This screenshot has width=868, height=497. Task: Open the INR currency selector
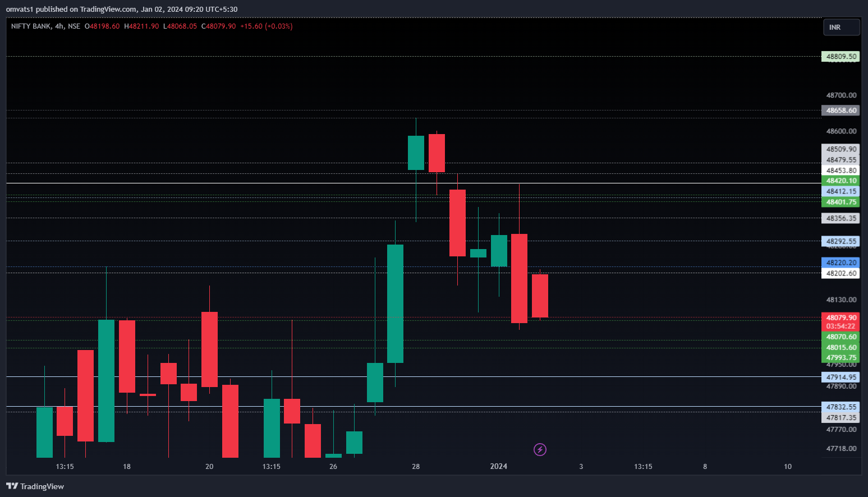click(841, 27)
